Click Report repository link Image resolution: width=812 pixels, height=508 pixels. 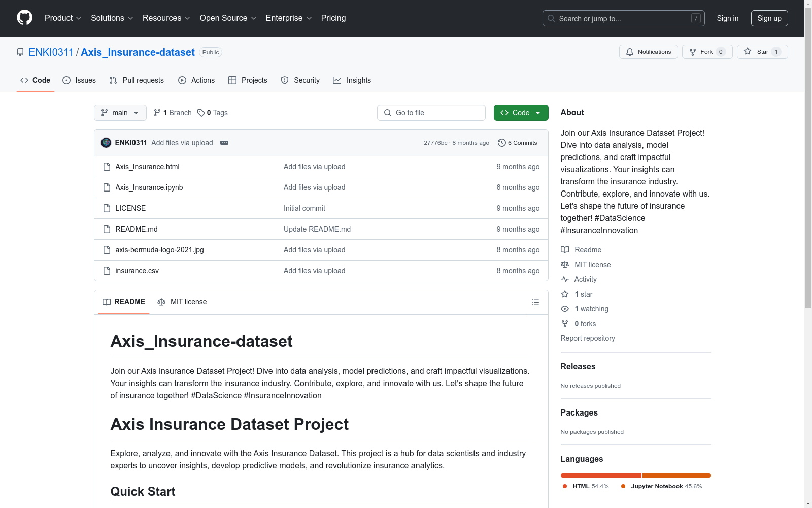588,338
